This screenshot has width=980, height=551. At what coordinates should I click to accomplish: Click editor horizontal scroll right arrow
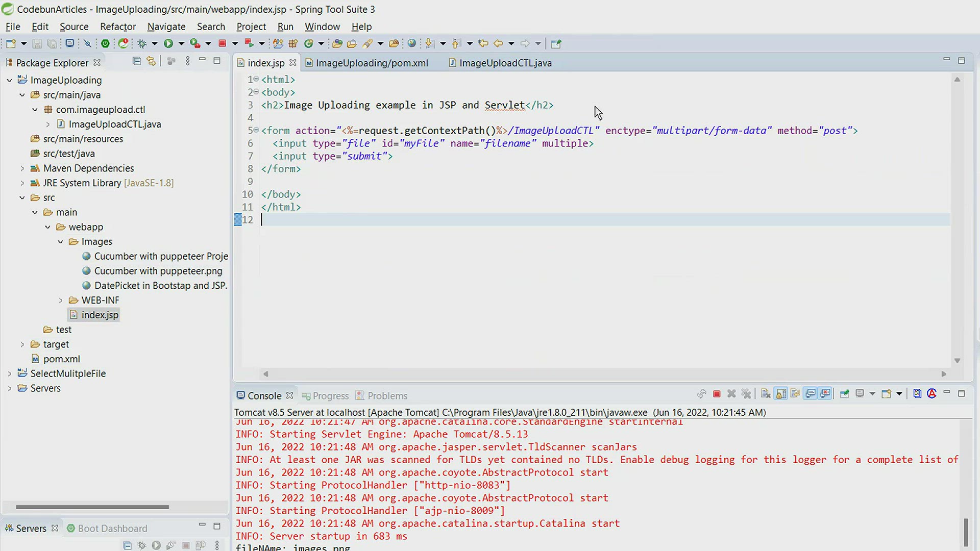[944, 374]
